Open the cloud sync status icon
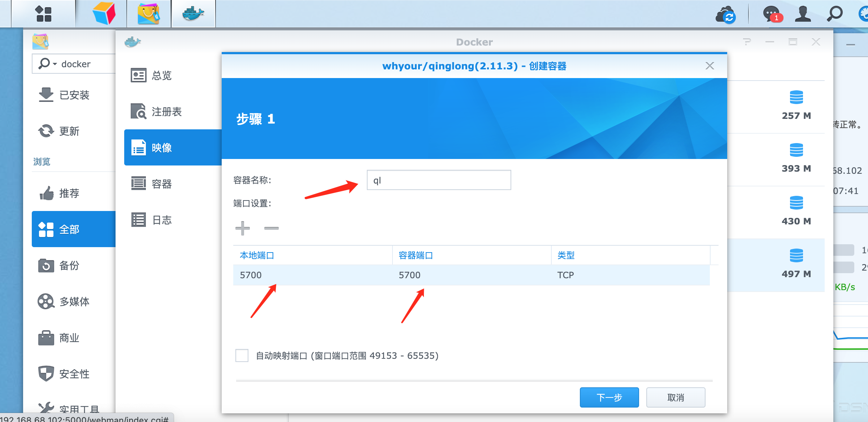The image size is (868, 422). pos(726,14)
